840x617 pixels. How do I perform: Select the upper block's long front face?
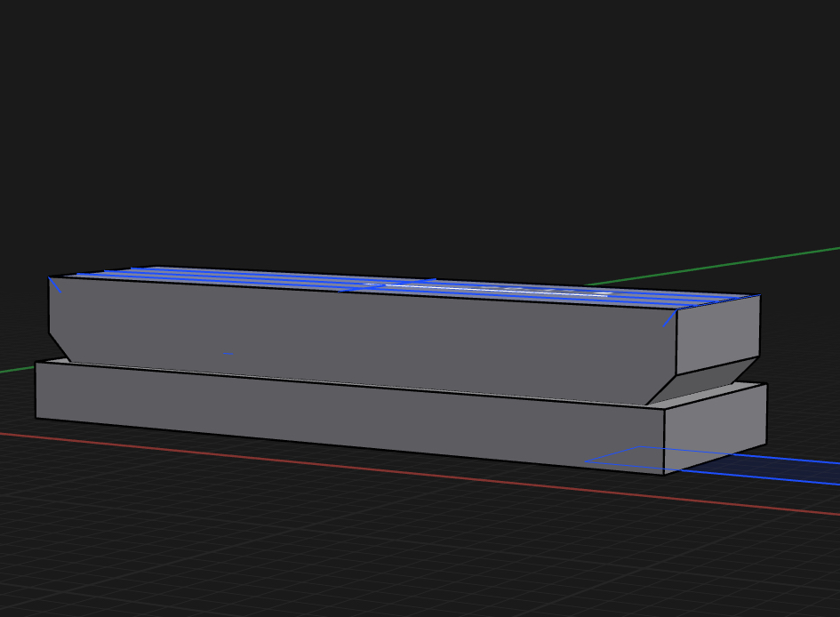click(x=364, y=339)
